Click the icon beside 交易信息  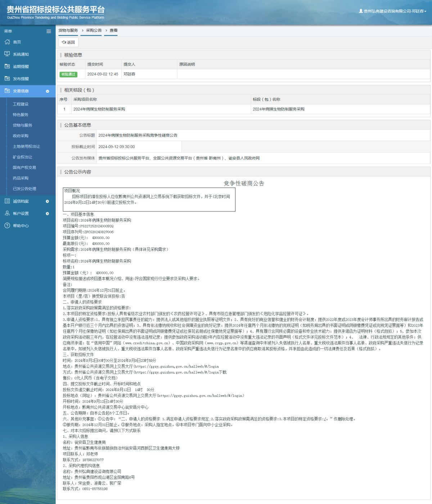tap(7, 91)
